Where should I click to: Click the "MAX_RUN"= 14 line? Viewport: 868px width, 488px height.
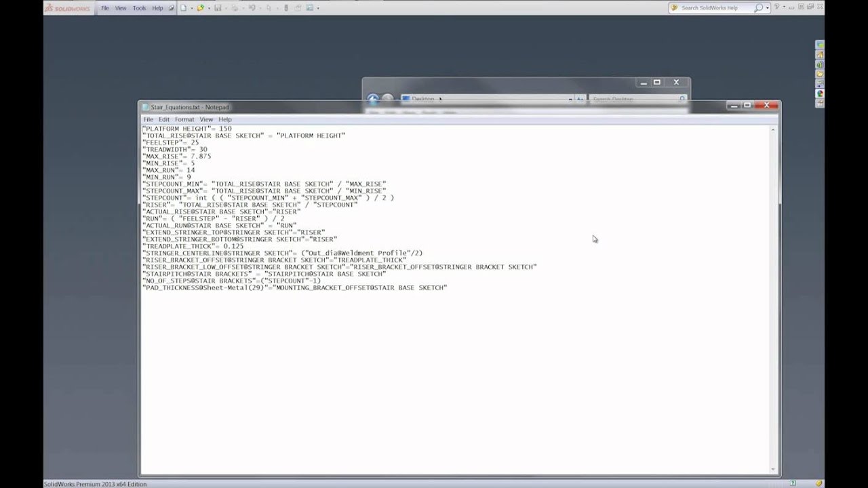[168, 170]
